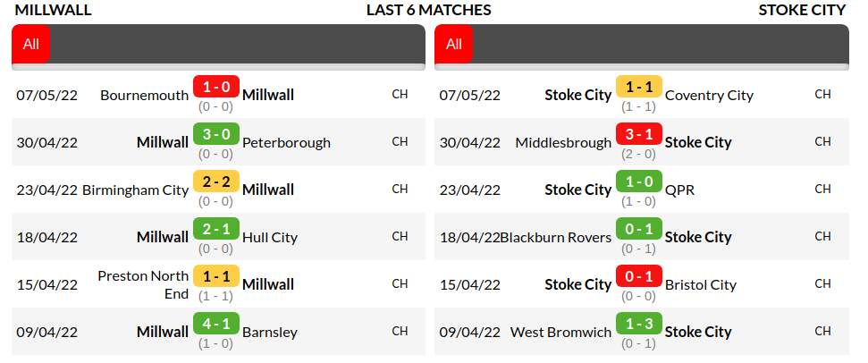Open the 2 - 1 Hull City score

215,230
